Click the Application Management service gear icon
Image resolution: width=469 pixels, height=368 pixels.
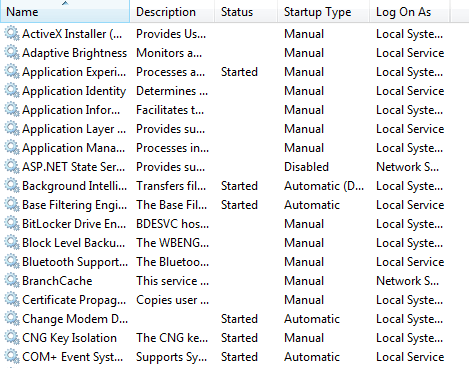[12, 148]
